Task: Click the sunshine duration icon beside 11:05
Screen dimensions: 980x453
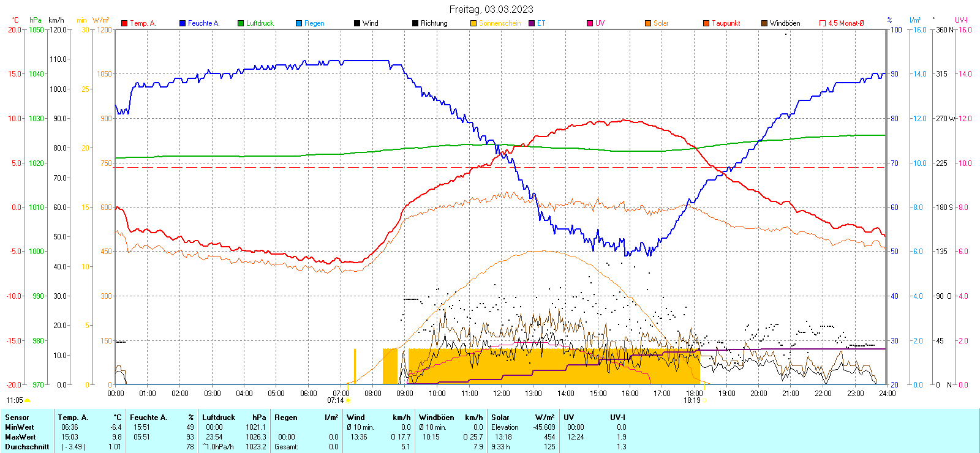Action: pos(28,400)
